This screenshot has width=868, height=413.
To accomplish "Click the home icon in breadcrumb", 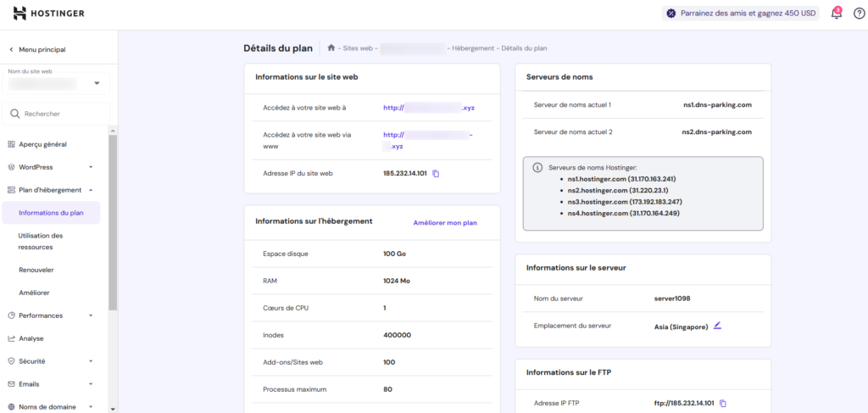I will [332, 48].
